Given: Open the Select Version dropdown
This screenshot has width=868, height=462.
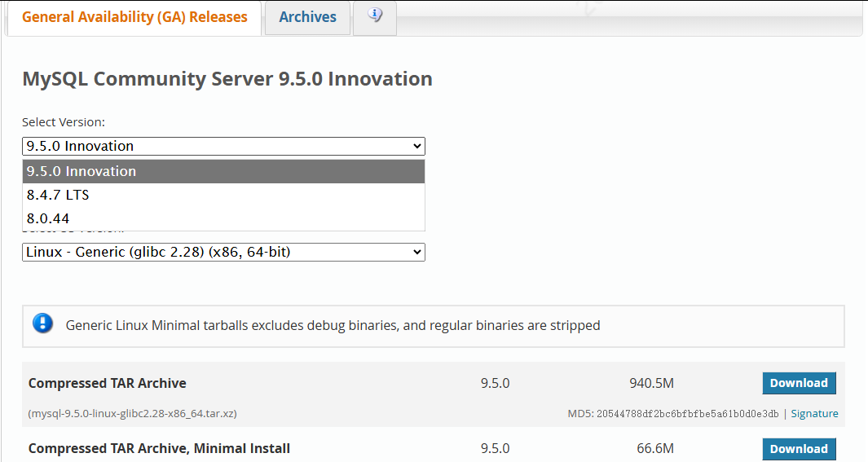Looking at the screenshot, I should pyautogui.click(x=223, y=146).
